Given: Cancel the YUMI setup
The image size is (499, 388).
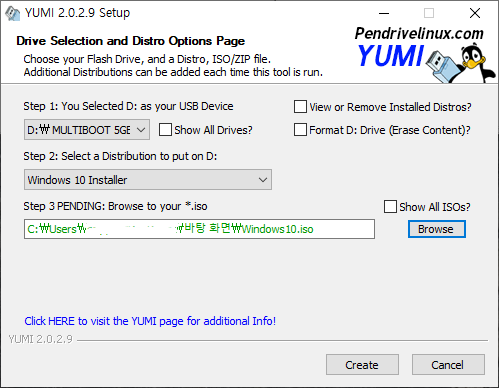Looking at the screenshot, I should [x=448, y=365].
